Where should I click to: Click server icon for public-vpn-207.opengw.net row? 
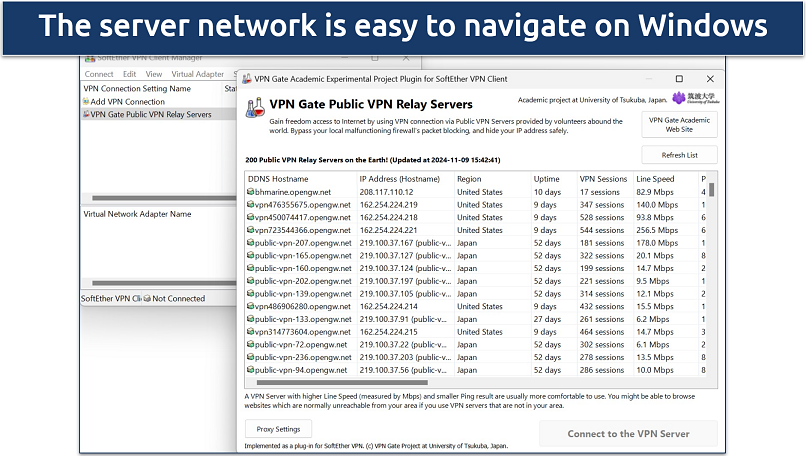(x=250, y=243)
